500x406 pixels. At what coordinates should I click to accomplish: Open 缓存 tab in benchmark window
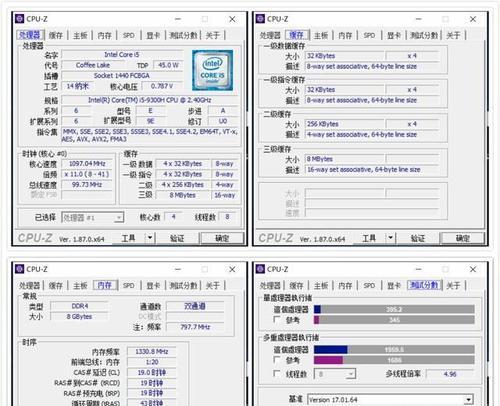296,285
